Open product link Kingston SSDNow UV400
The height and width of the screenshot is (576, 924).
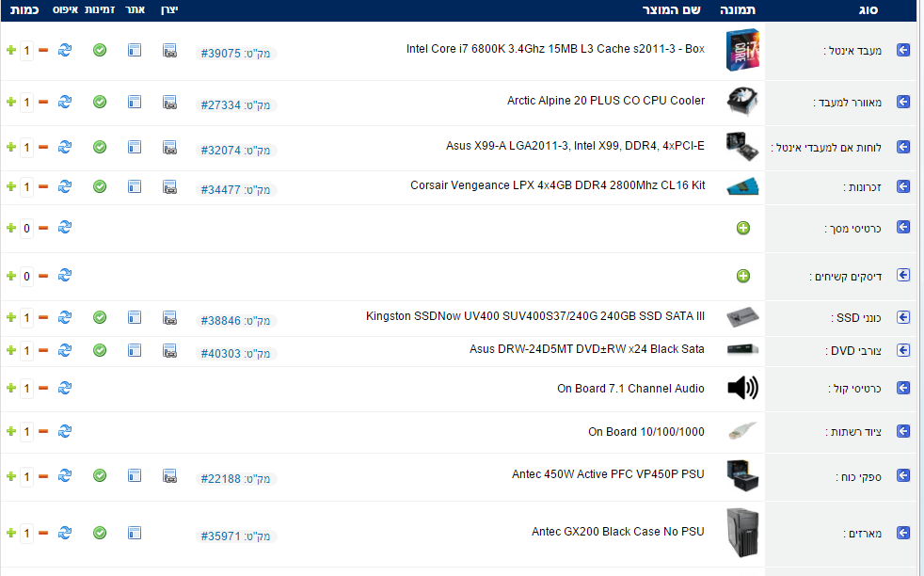(x=535, y=316)
